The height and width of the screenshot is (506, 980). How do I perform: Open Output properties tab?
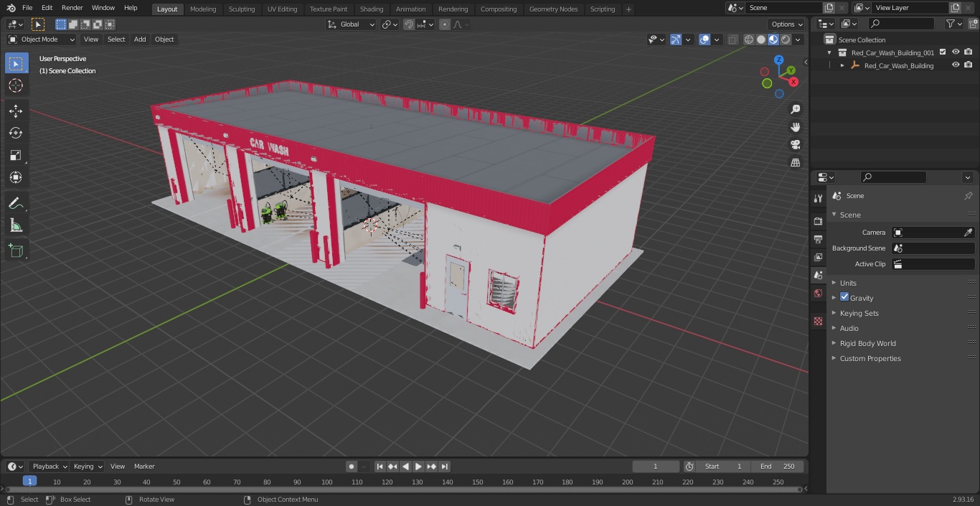[x=818, y=239]
